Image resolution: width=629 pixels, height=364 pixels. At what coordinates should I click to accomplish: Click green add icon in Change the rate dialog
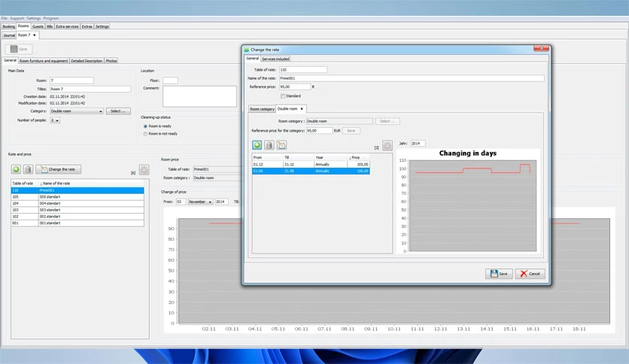[x=257, y=145]
